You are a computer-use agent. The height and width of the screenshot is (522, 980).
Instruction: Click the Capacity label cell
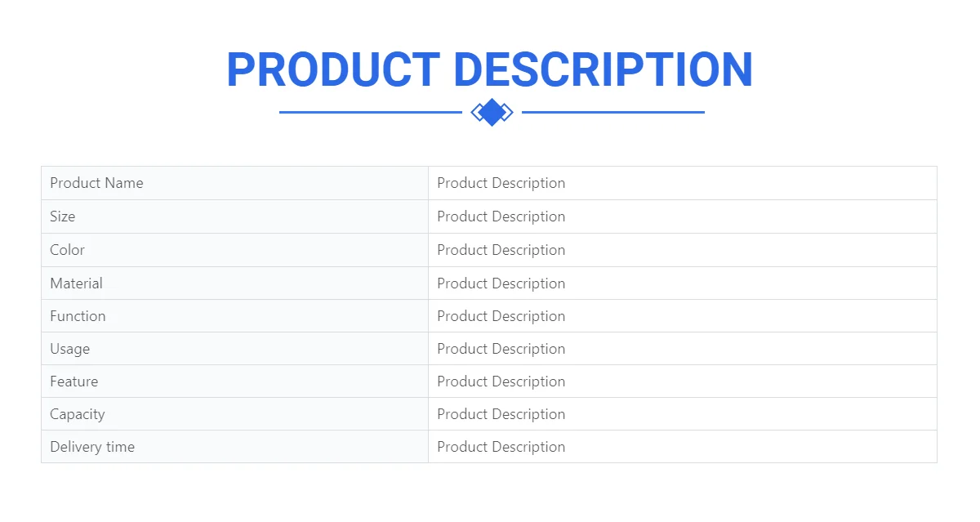pyautogui.click(x=78, y=414)
